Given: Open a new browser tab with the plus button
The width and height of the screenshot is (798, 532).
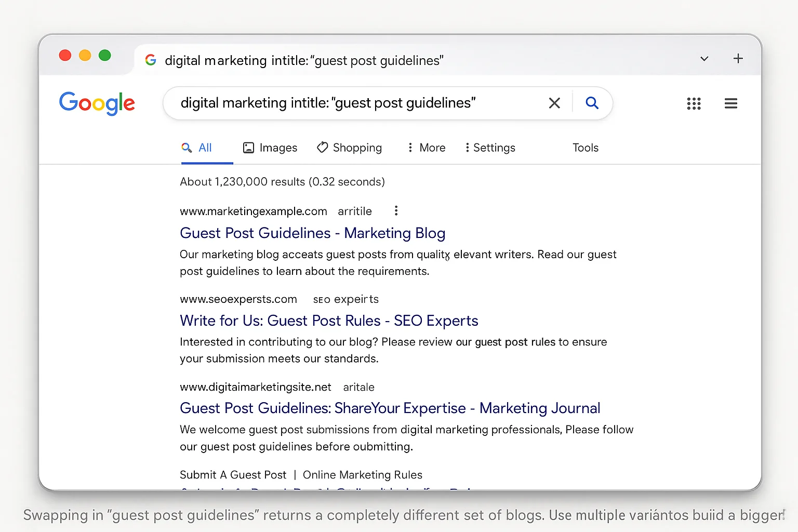Looking at the screenshot, I should 738,58.
